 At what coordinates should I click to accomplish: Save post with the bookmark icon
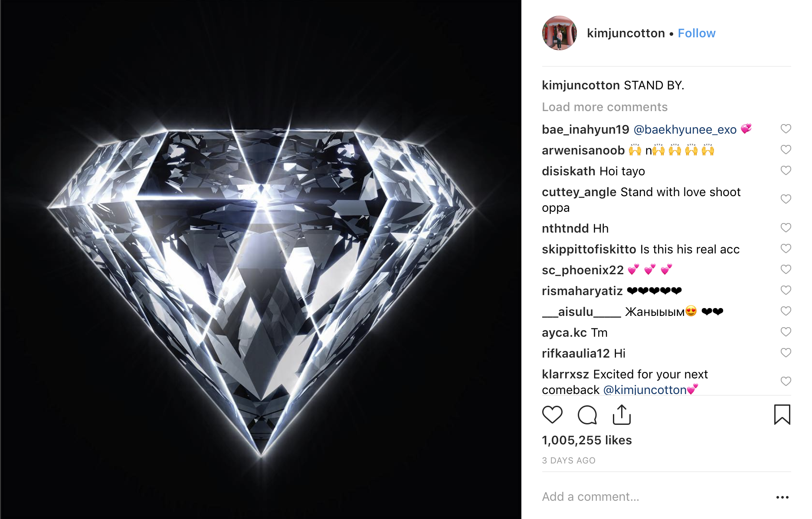click(782, 414)
